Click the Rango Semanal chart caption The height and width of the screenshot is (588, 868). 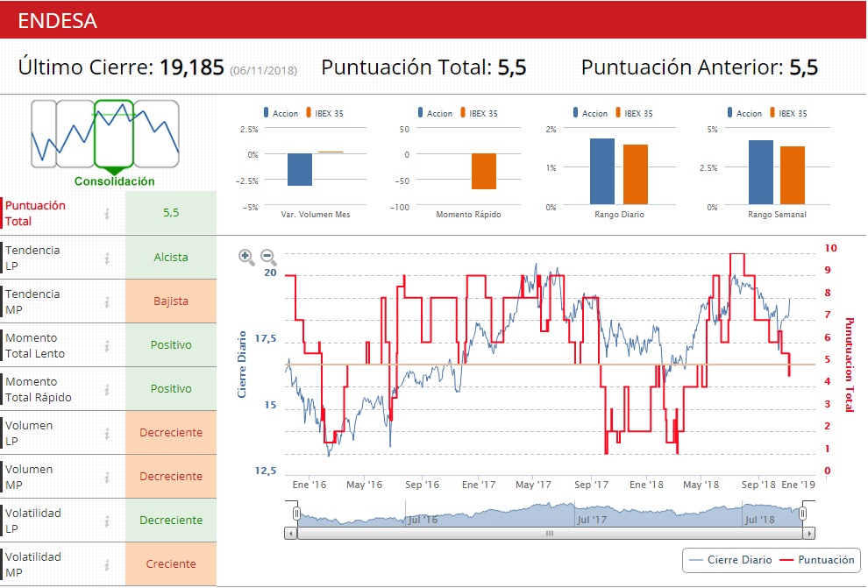tap(777, 215)
